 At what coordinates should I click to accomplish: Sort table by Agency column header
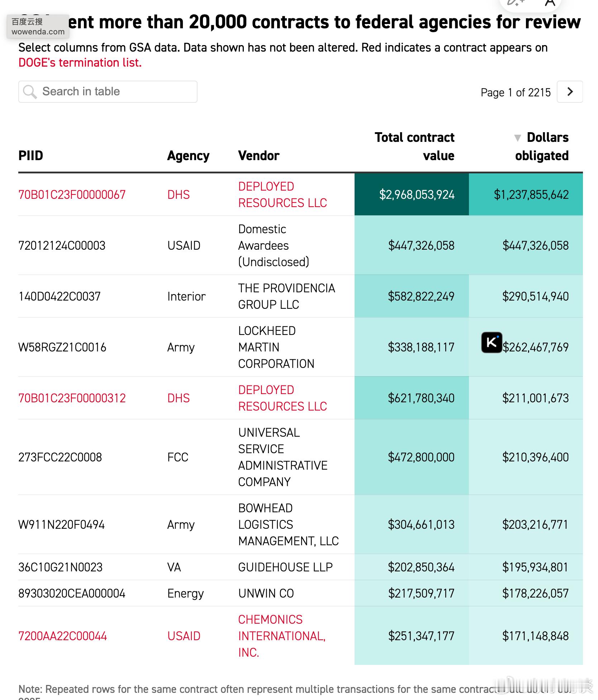coord(188,156)
